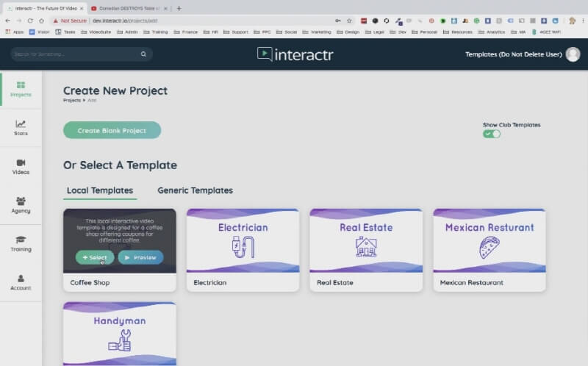Close the Interactr browser tab

coord(82,8)
